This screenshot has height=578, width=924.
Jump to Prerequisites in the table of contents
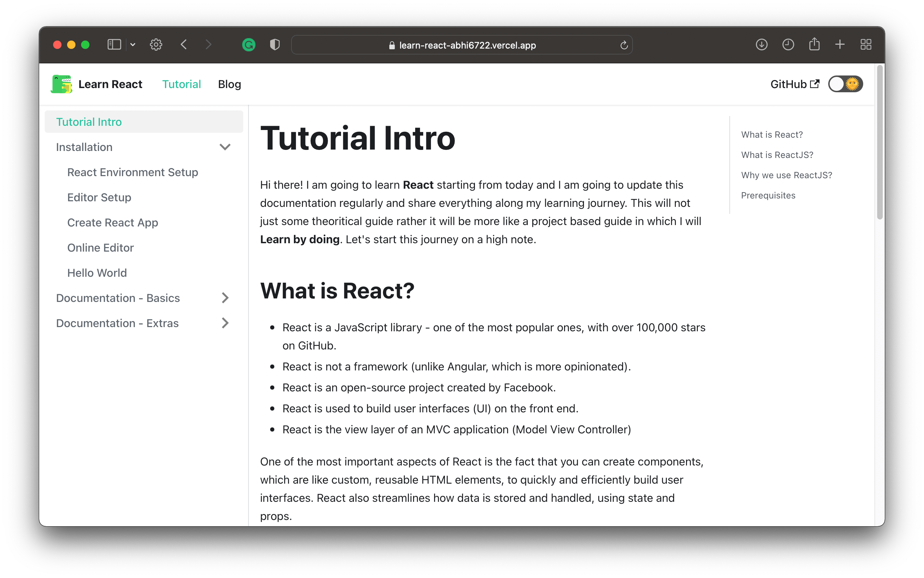(x=768, y=195)
